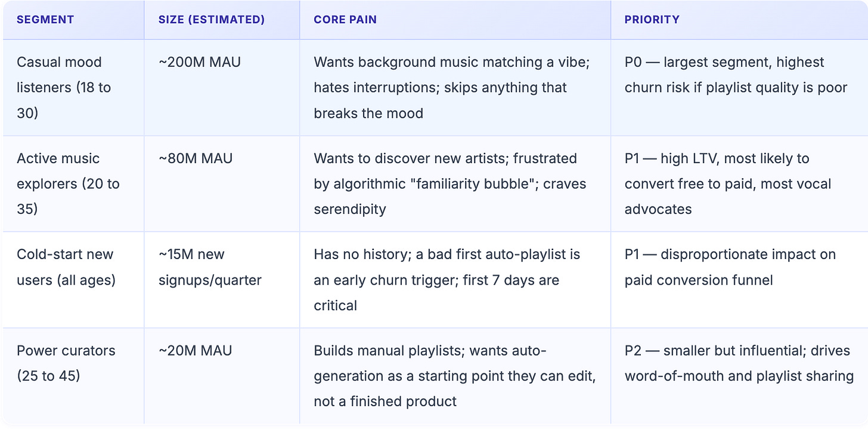Click the P2 smaller but influential cell
868x430 pixels.
(x=739, y=376)
